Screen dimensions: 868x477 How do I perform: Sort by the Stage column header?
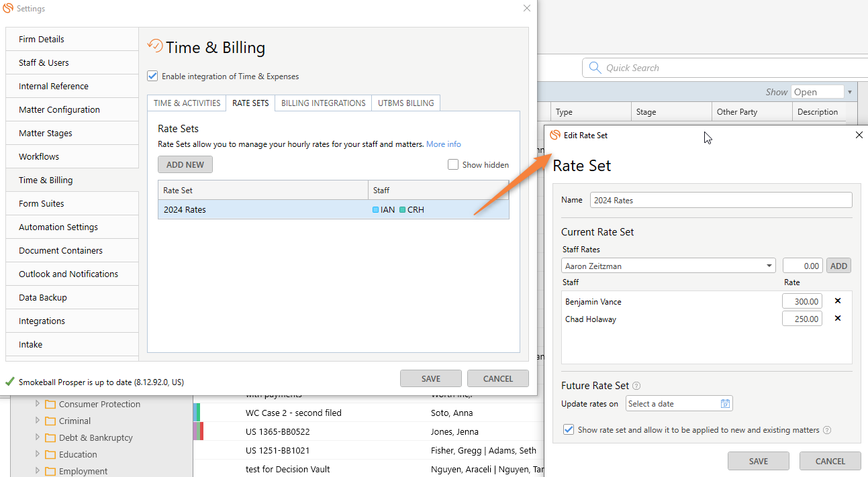[671, 112]
